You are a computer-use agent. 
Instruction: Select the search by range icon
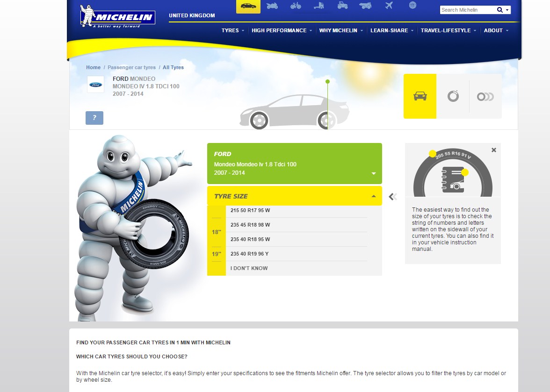485,96
